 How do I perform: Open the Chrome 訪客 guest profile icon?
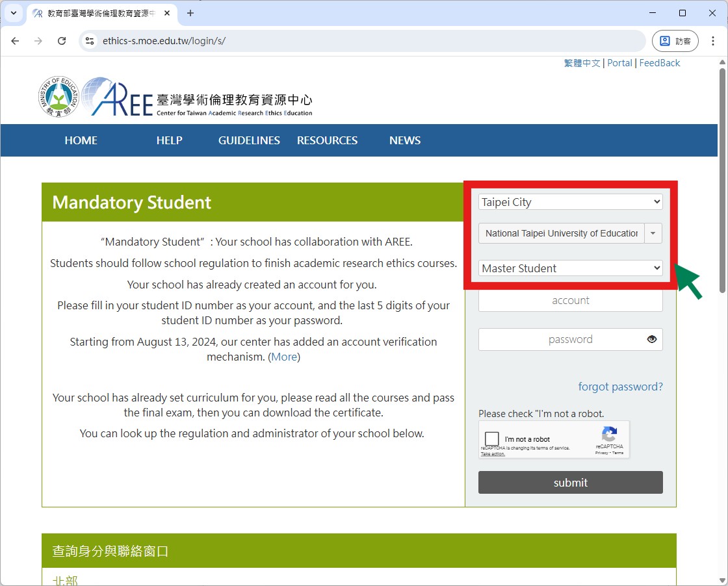tap(675, 40)
